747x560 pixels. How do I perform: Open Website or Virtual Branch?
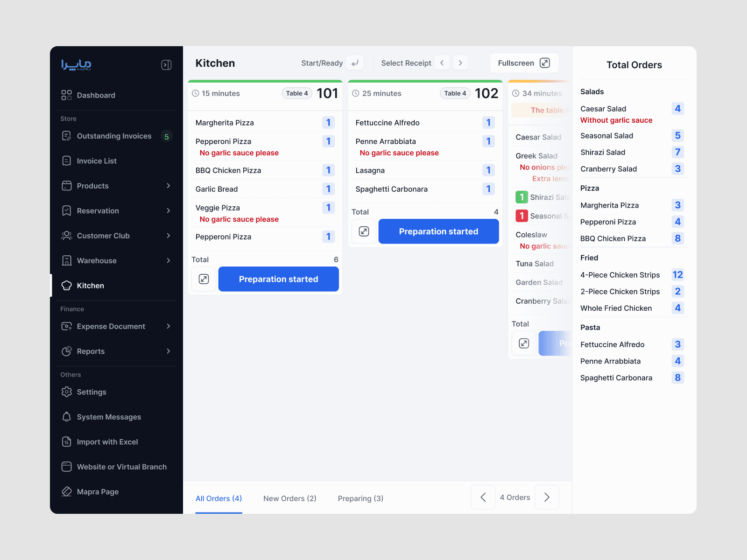pos(114,467)
